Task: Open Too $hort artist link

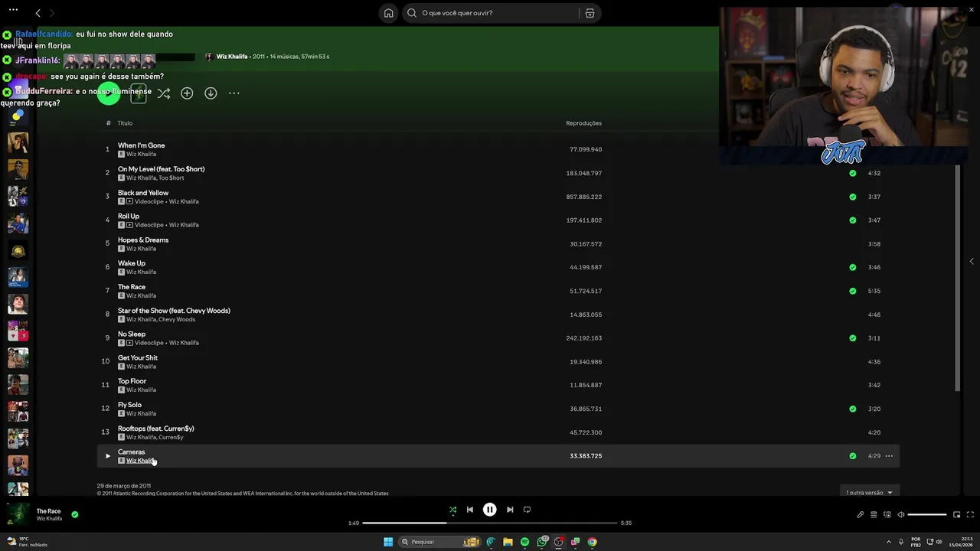Action: pyautogui.click(x=171, y=178)
